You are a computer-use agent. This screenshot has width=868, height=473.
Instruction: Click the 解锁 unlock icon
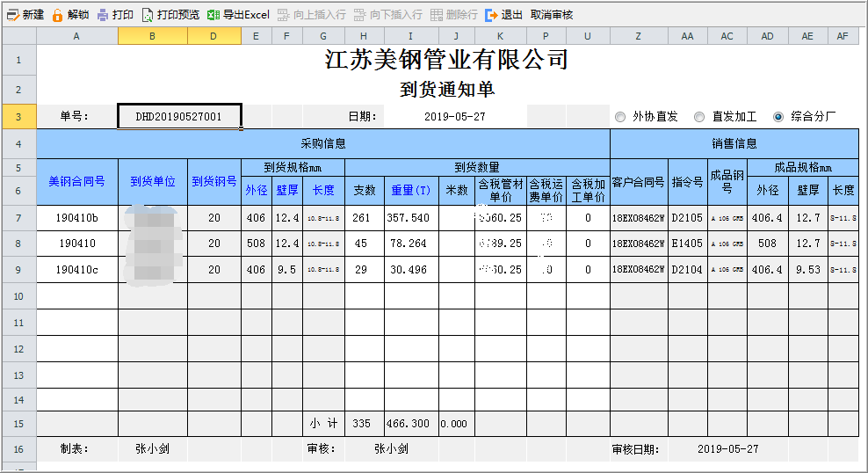coord(57,15)
